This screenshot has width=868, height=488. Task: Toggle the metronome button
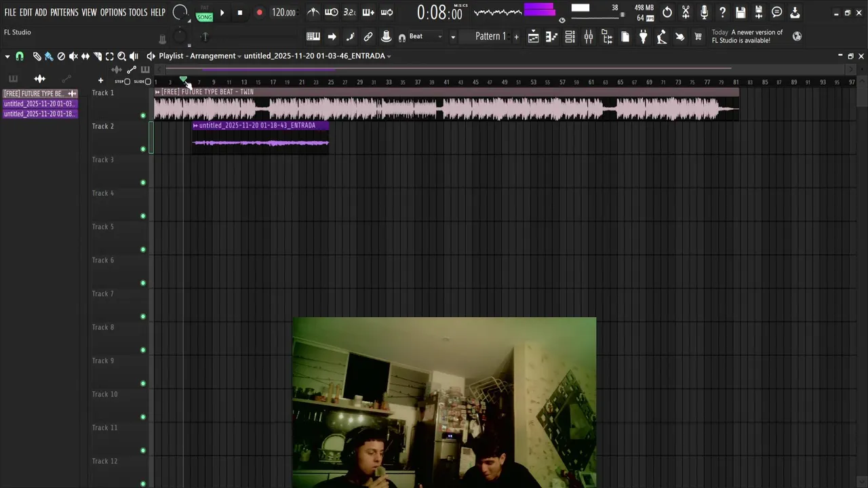(x=313, y=12)
